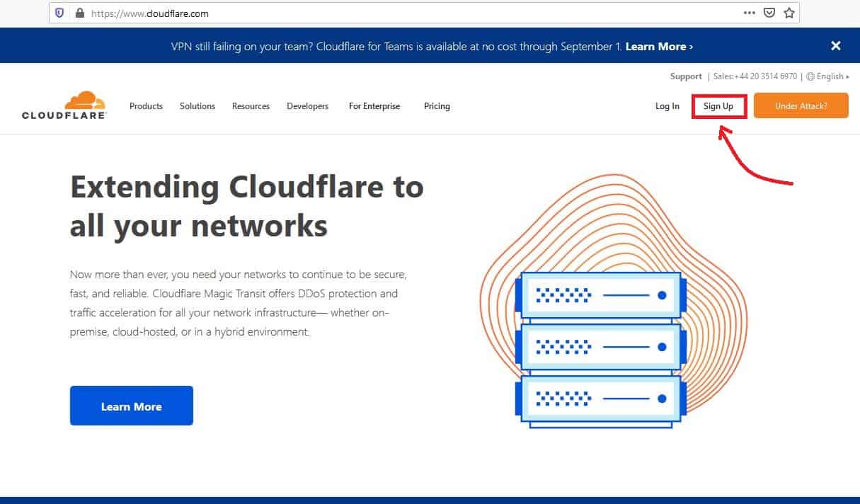Open the Solutions menu
Viewport: 860px width, 504px height.
(x=197, y=106)
